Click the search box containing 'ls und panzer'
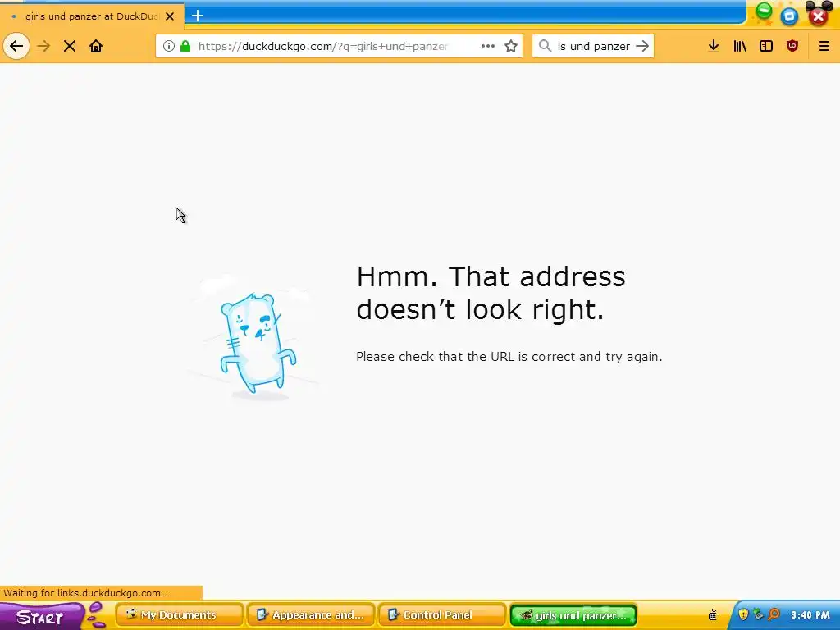This screenshot has height=630, width=840. click(x=592, y=46)
